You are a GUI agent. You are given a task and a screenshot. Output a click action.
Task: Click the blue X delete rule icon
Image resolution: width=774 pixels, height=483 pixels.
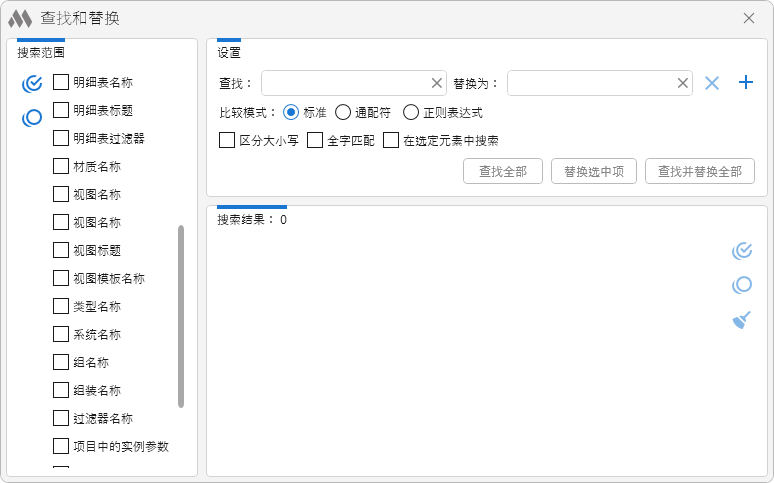pos(712,83)
